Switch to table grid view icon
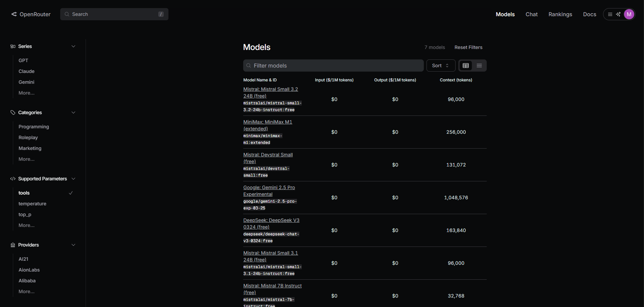Image resolution: width=644 pixels, height=307 pixels. [x=466, y=66]
